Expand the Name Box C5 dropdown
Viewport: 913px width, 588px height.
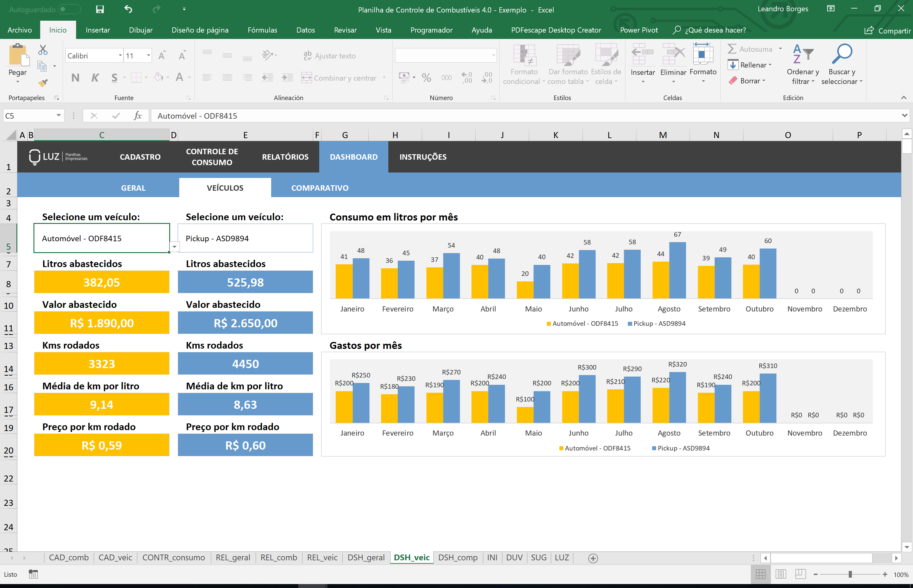[58, 116]
